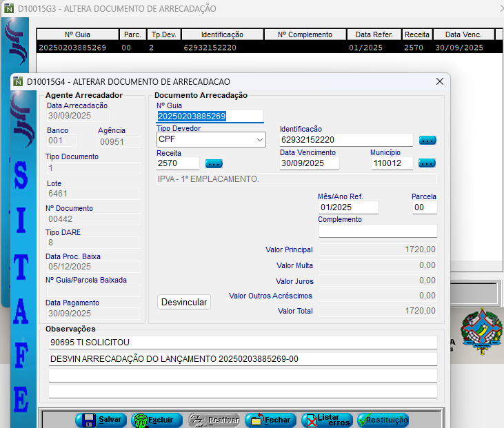Click the Desvincular button

pos(184,302)
